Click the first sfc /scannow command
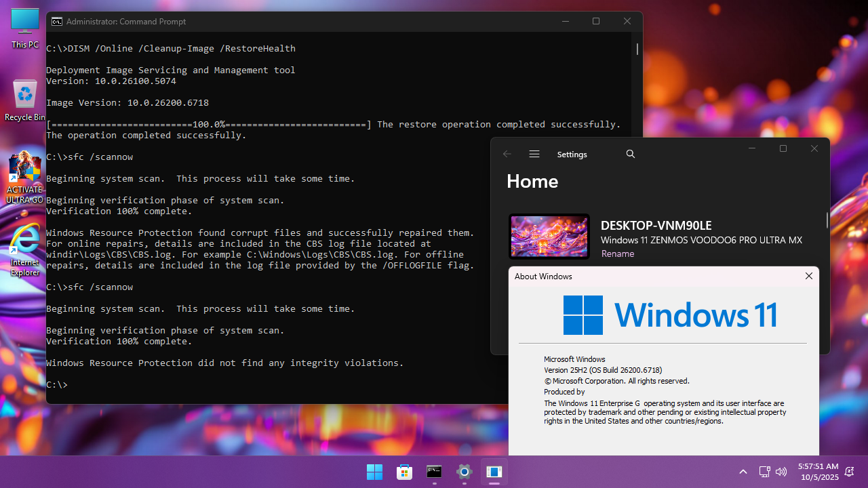The width and height of the screenshot is (868, 488). pos(90,157)
